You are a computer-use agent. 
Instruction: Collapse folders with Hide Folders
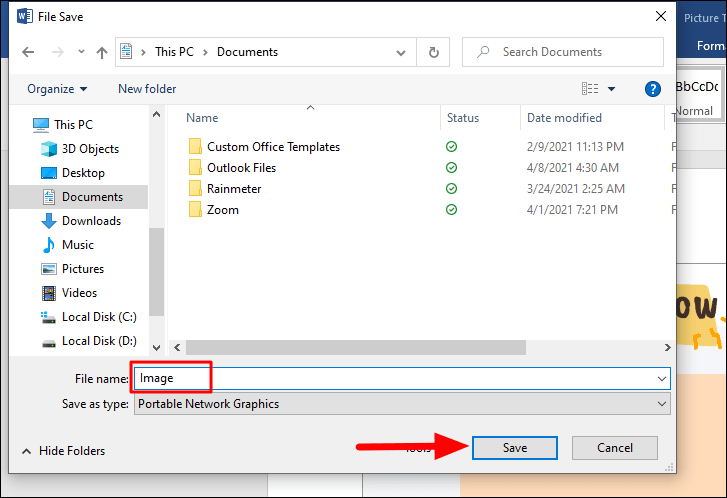pyautogui.click(x=62, y=451)
